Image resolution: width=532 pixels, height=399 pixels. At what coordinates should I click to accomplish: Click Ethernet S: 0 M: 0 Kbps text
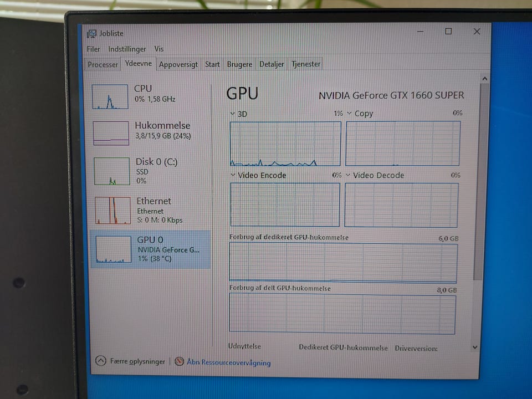[x=160, y=220]
